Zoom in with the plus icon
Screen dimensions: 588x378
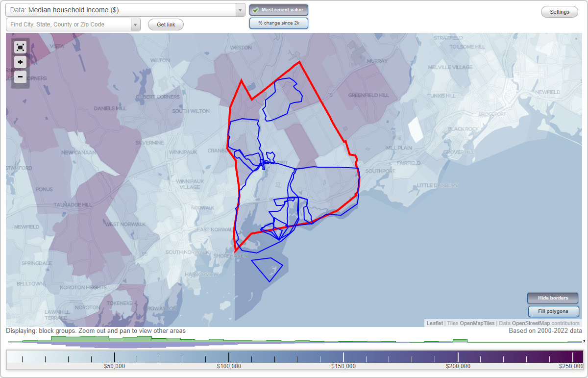point(20,62)
